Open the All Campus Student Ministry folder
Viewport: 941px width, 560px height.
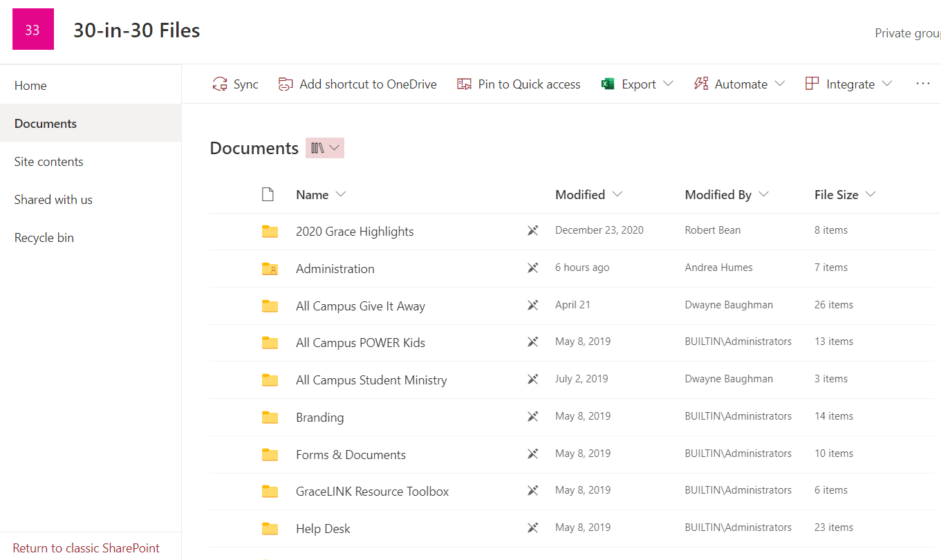click(371, 380)
